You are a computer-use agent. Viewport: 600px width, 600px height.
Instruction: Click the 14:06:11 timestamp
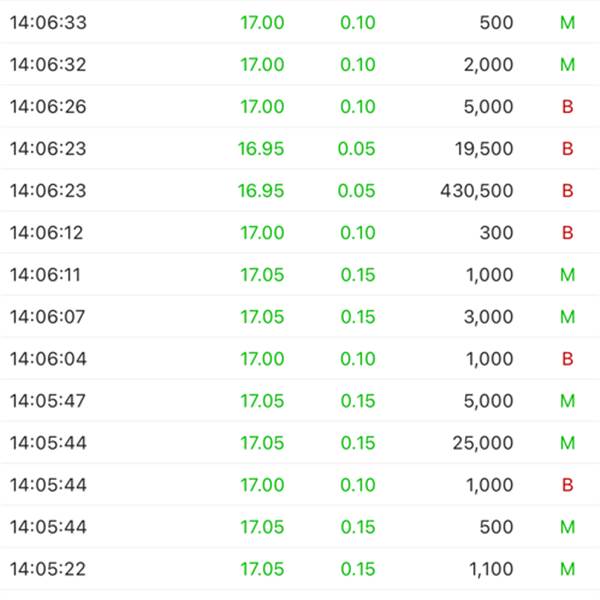coord(45,275)
